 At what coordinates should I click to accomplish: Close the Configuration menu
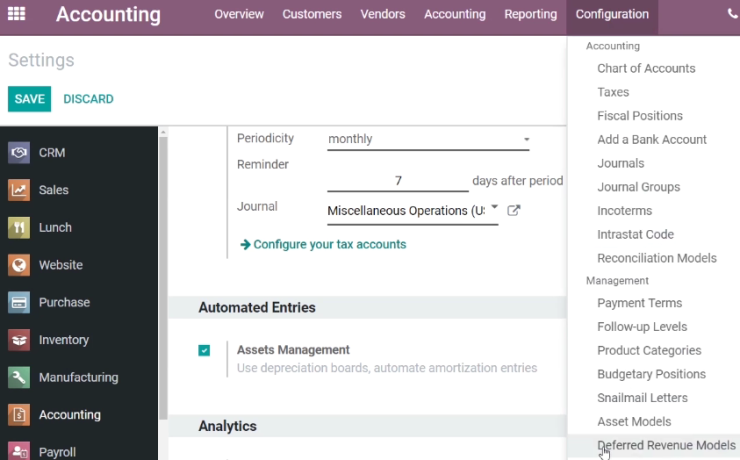pyautogui.click(x=612, y=14)
